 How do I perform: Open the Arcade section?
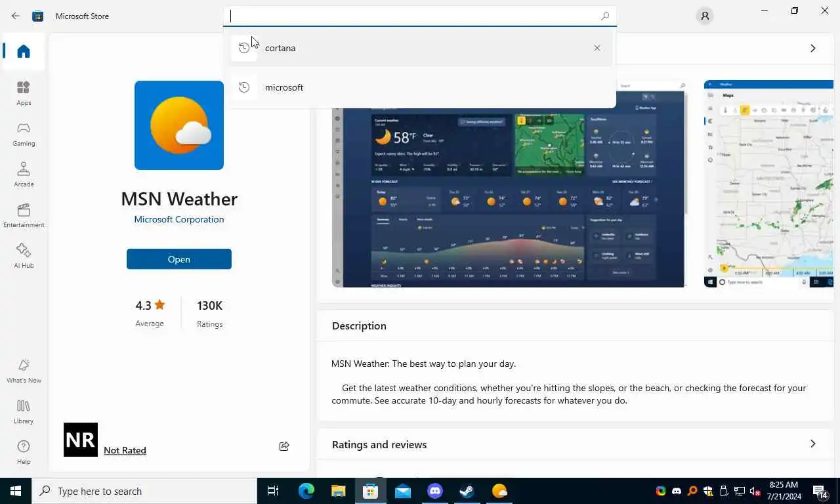pyautogui.click(x=24, y=175)
